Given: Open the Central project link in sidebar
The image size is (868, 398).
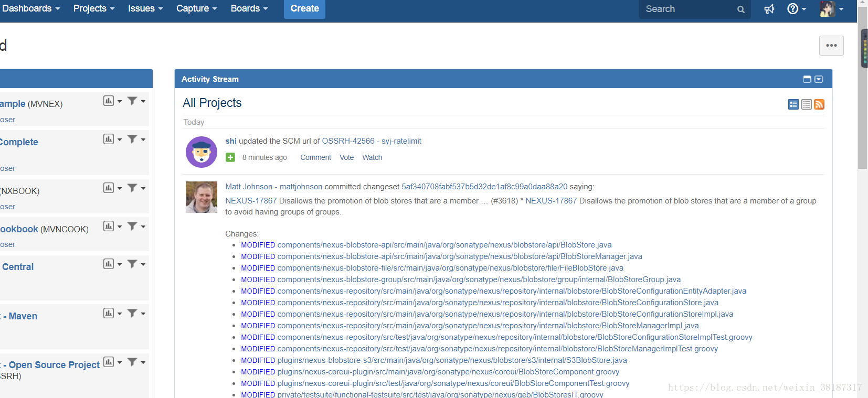Looking at the screenshot, I should click(18, 267).
